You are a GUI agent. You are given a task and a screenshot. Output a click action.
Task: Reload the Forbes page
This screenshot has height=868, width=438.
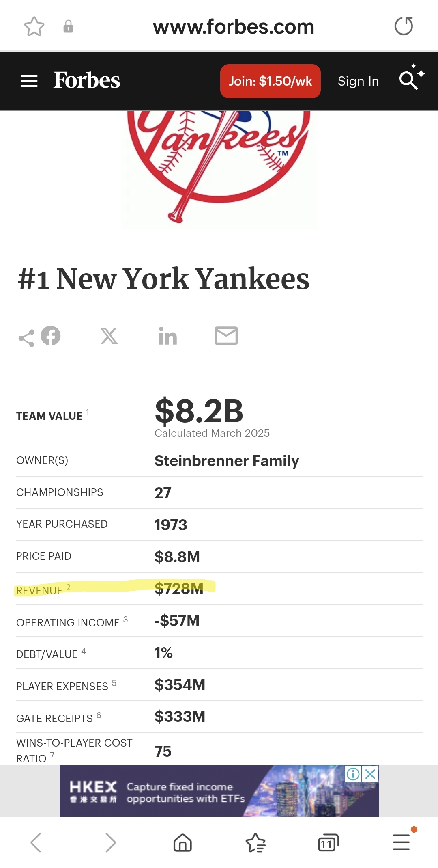(x=404, y=26)
